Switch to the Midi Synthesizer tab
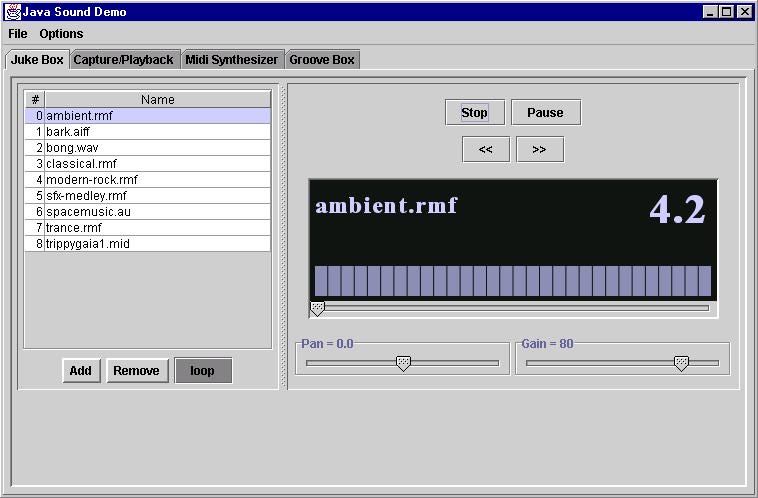Viewport: 758px width, 498px height. (x=231, y=60)
